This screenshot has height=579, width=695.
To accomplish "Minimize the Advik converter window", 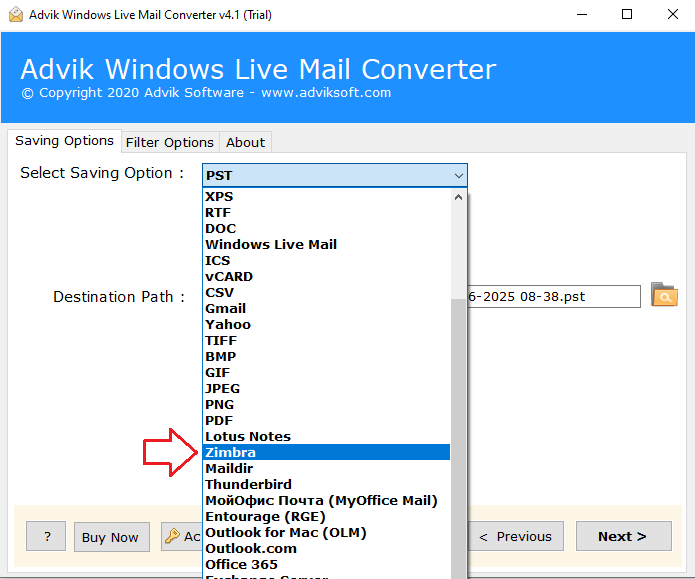I will [582, 15].
